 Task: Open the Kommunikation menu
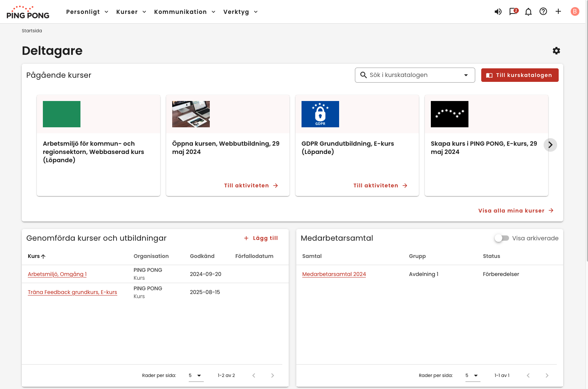pyautogui.click(x=185, y=12)
